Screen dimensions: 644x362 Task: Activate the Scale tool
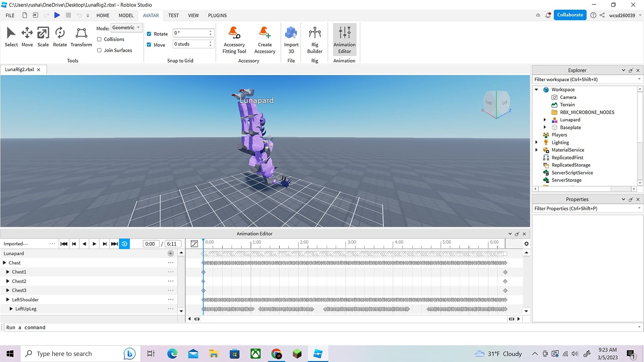pos(43,37)
